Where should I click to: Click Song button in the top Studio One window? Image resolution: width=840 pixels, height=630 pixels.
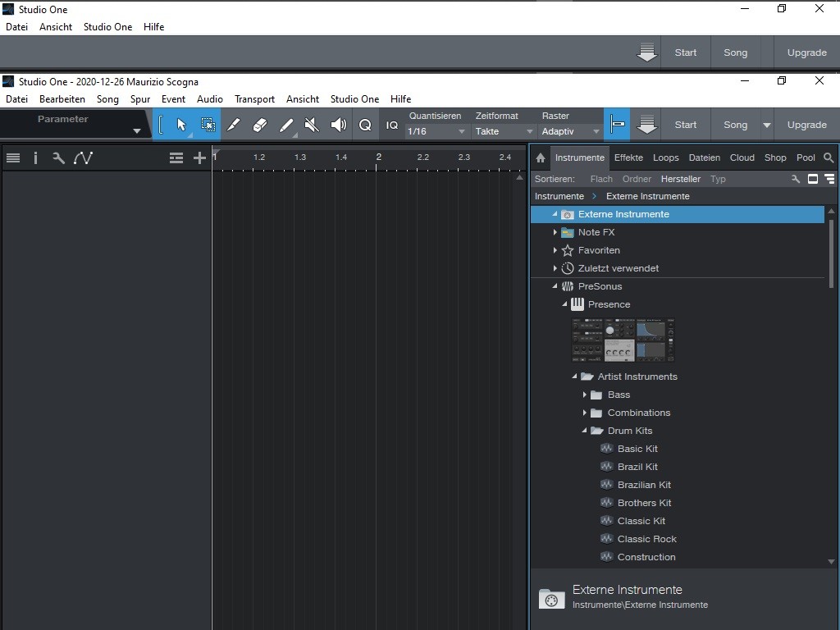click(736, 52)
